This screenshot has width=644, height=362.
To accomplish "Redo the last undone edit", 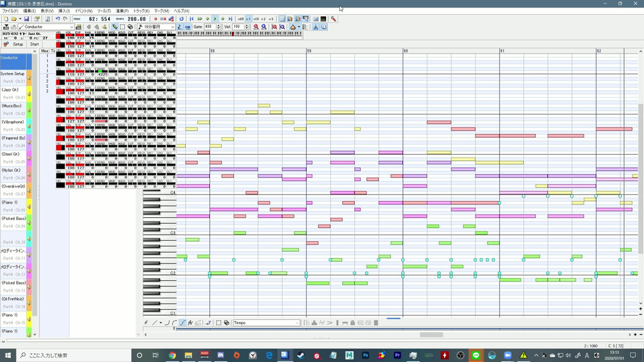I will [x=65, y=19].
